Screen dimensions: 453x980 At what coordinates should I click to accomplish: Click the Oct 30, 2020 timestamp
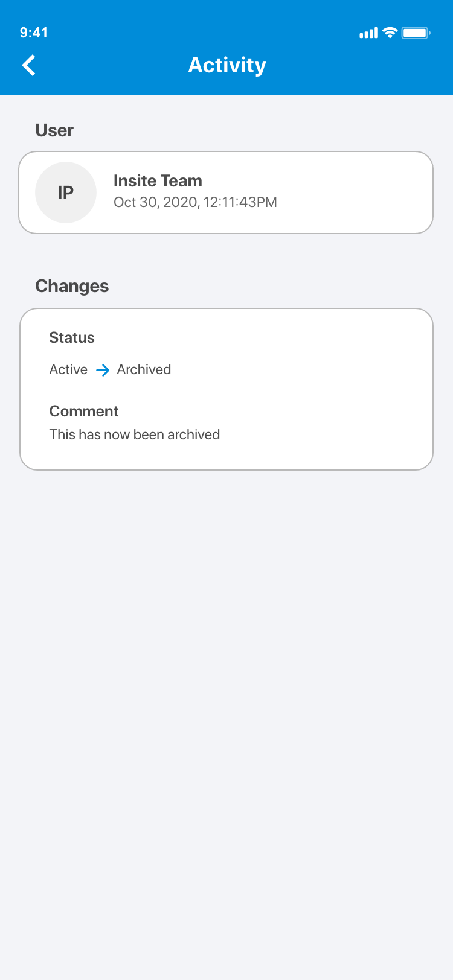coord(195,202)
